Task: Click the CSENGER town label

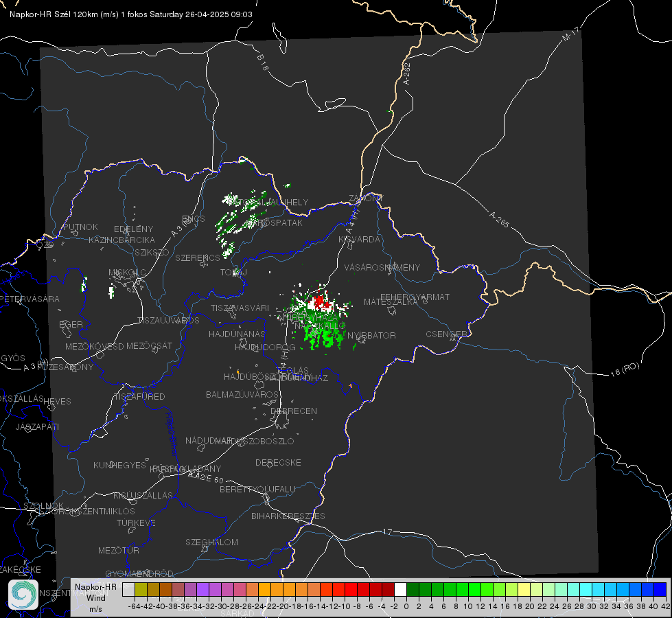Action: [x=447, y=334]
